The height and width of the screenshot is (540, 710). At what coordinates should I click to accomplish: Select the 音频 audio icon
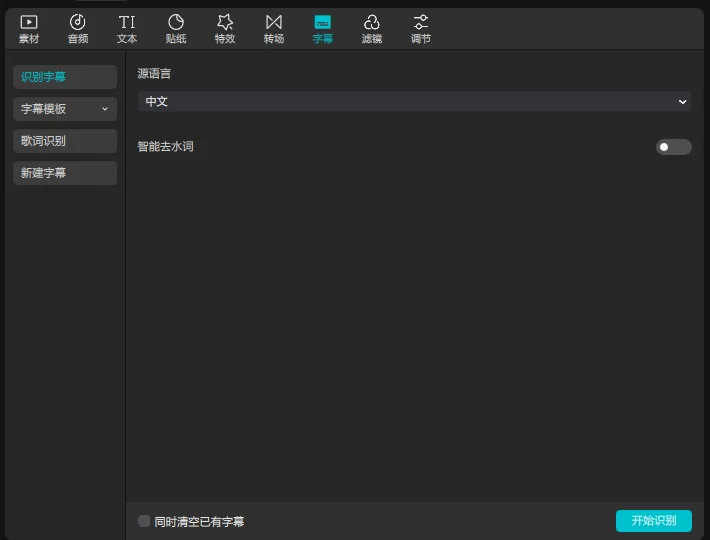tap(78, 22)
